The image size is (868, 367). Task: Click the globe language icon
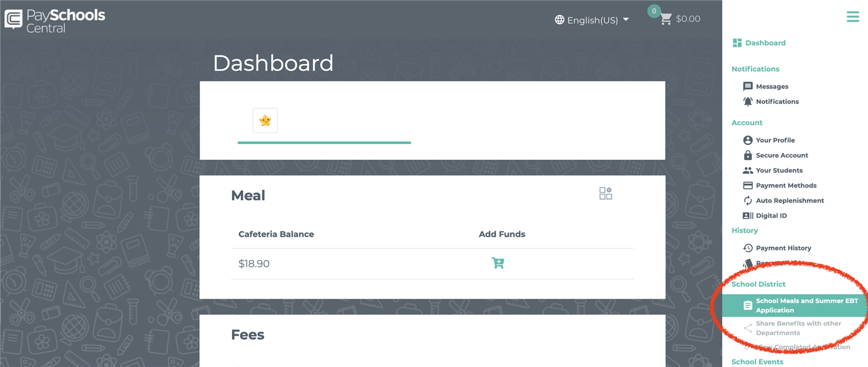(x=560, y=20)
